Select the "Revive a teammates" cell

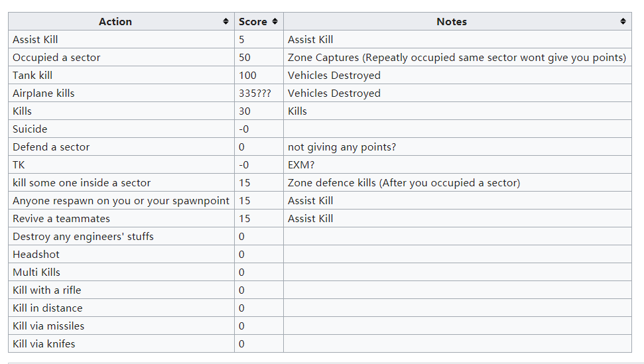(61, 219)
